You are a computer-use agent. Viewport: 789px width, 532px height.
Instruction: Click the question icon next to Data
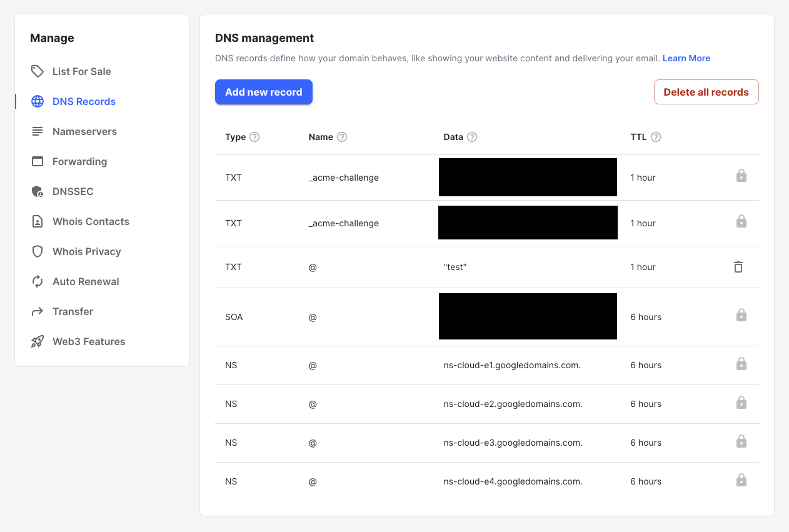point(472,137)
